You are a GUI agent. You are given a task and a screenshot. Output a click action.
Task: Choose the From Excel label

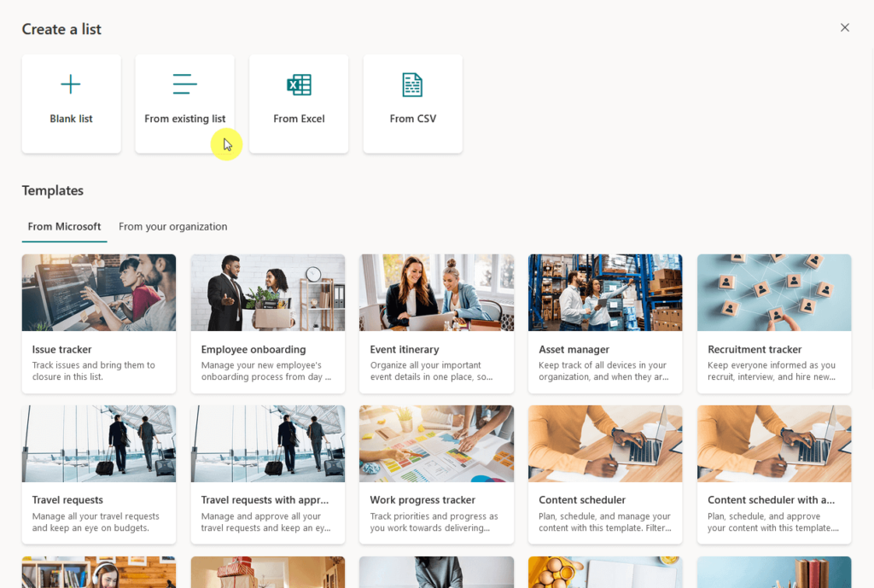tap(299, 119)
